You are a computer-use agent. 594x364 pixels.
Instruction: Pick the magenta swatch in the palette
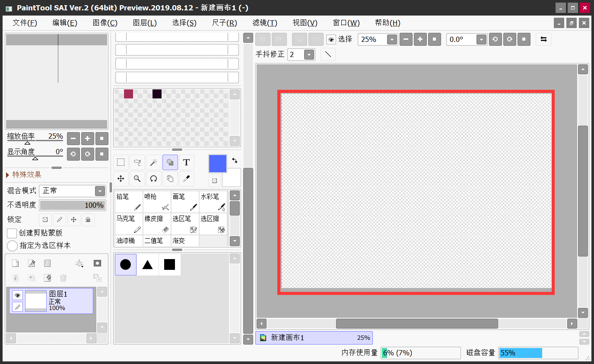click(x=128, y=94)
